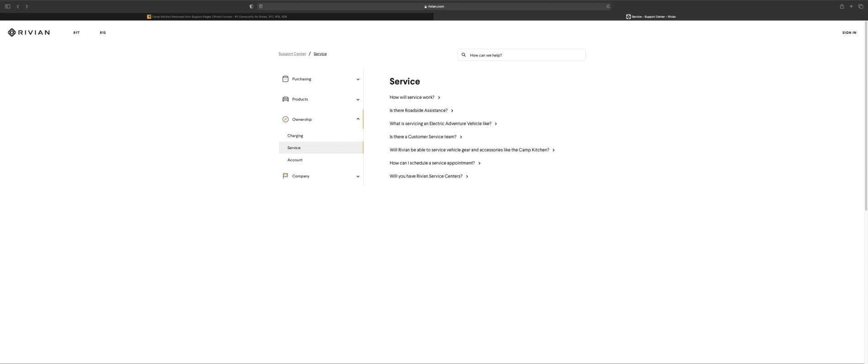This screenshot has height=364, width=868.
Task: Add a new tab with the plus icon
Action: [851, 6]
